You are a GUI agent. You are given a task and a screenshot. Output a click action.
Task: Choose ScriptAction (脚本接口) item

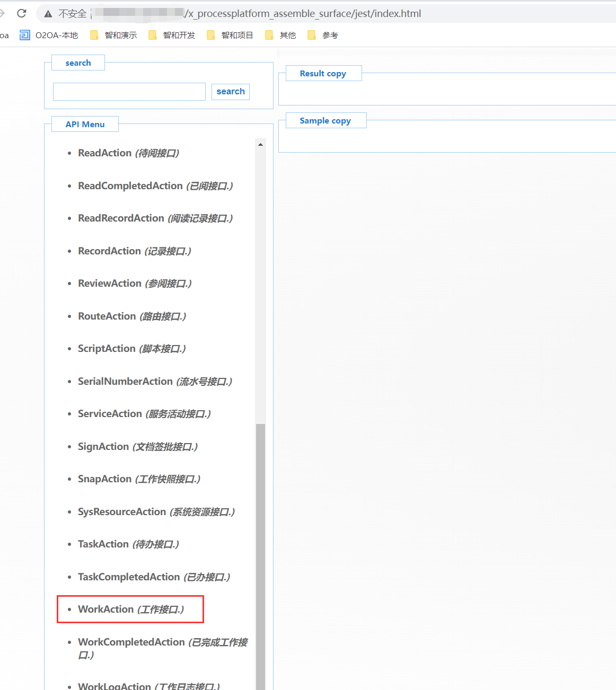coord(132,349)
